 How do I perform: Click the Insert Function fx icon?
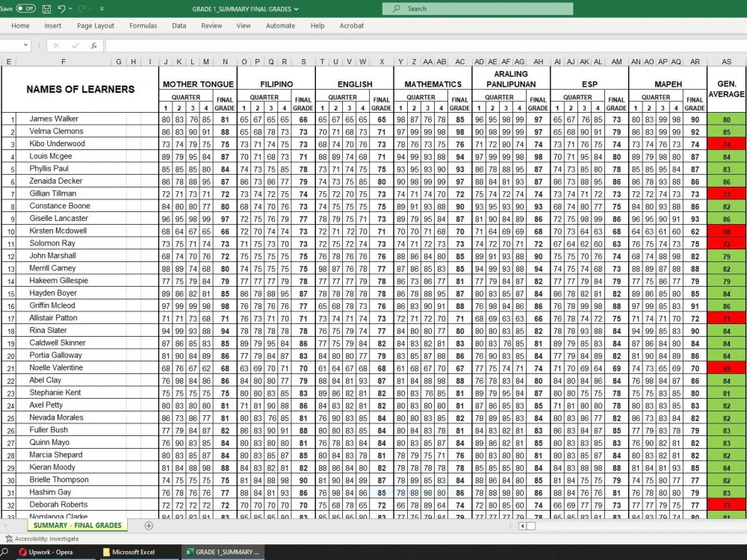coord(94,46)
